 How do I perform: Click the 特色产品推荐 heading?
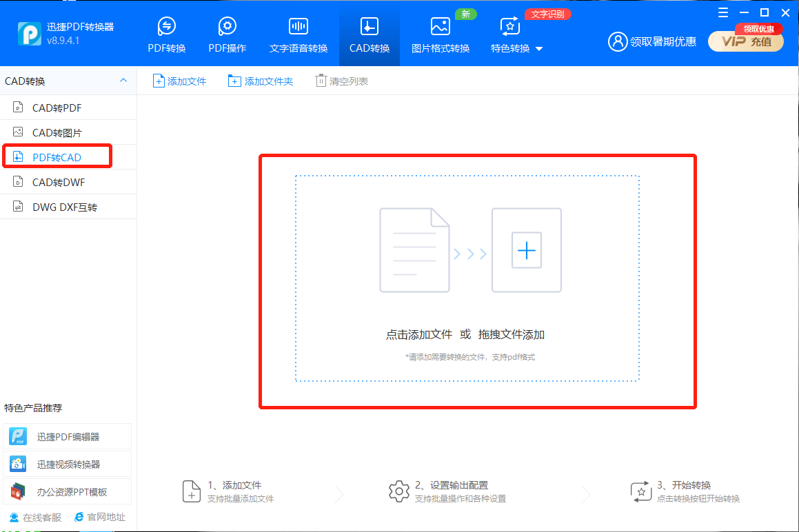click(33, 408)
